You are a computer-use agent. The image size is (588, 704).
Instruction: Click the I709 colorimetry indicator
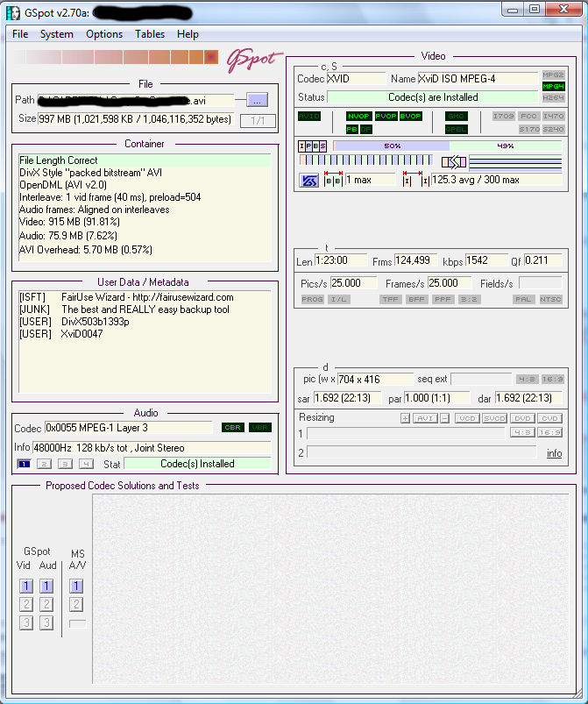(x=504, y=116)
